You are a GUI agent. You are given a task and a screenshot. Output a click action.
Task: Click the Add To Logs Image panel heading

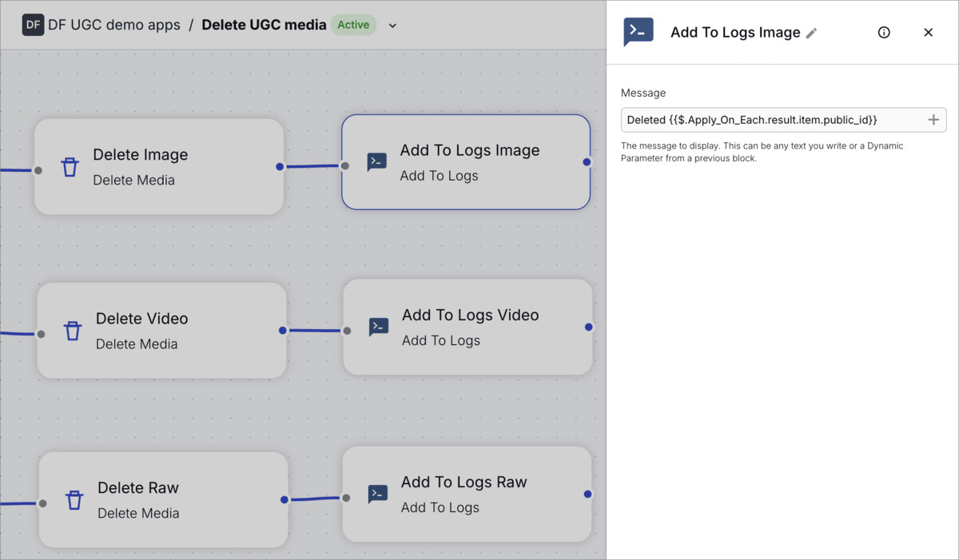click(x=735, y=32)
